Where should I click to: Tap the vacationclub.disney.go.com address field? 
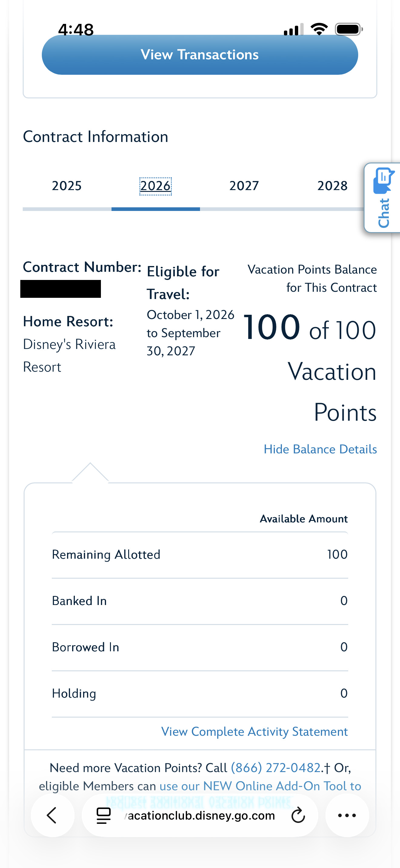pos(200,815)
